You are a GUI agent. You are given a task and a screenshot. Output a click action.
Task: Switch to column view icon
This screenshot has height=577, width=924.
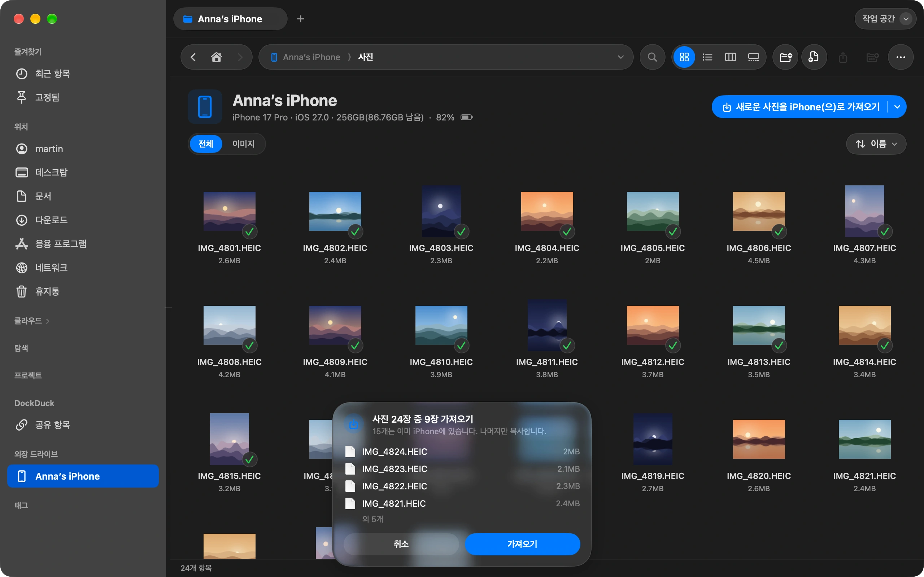[730, 57]
